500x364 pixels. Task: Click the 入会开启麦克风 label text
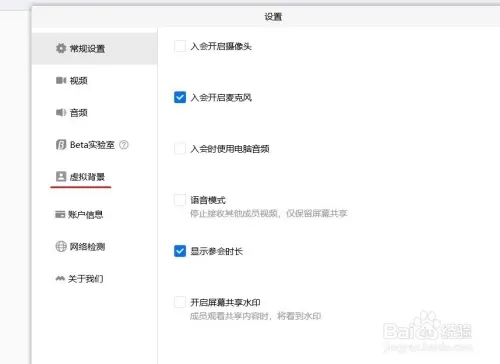pos(221,97)
